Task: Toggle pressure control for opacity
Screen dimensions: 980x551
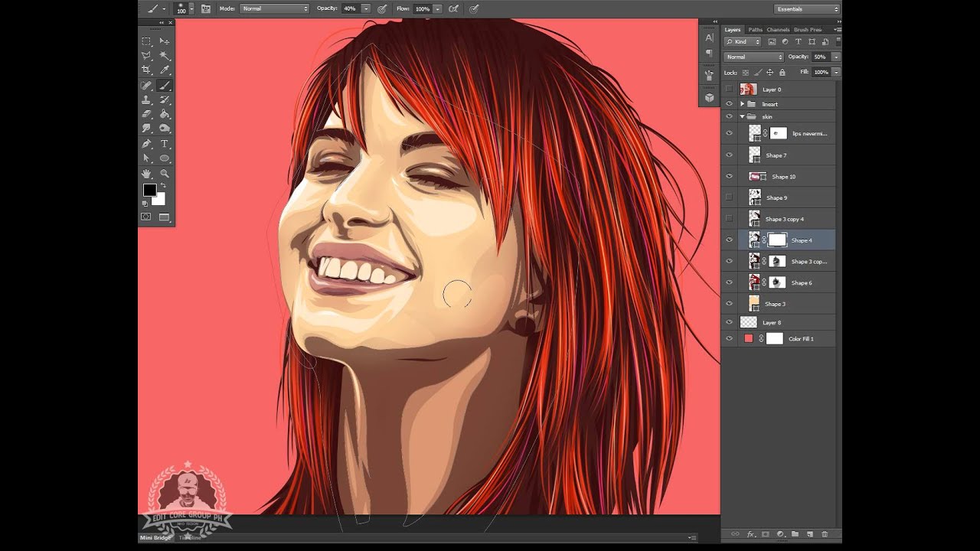Action: click(x=381, y=8)
